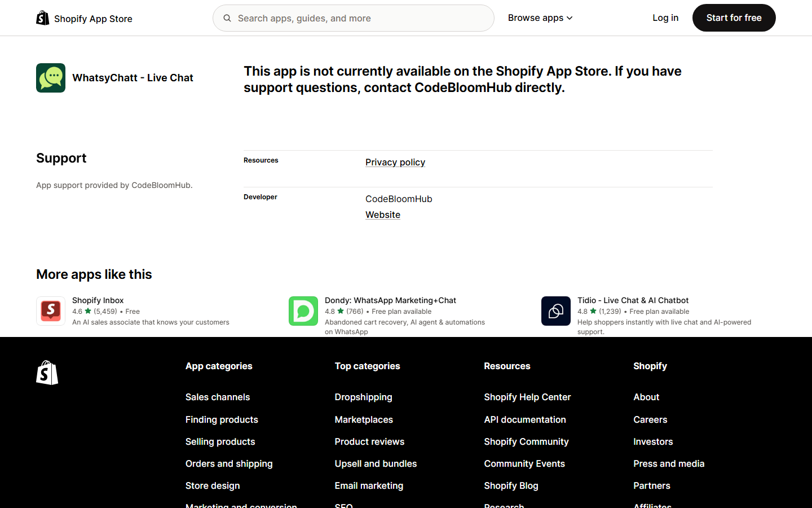Click the 'App categories' footer heading
812x508 pixels.
[219, 366]
